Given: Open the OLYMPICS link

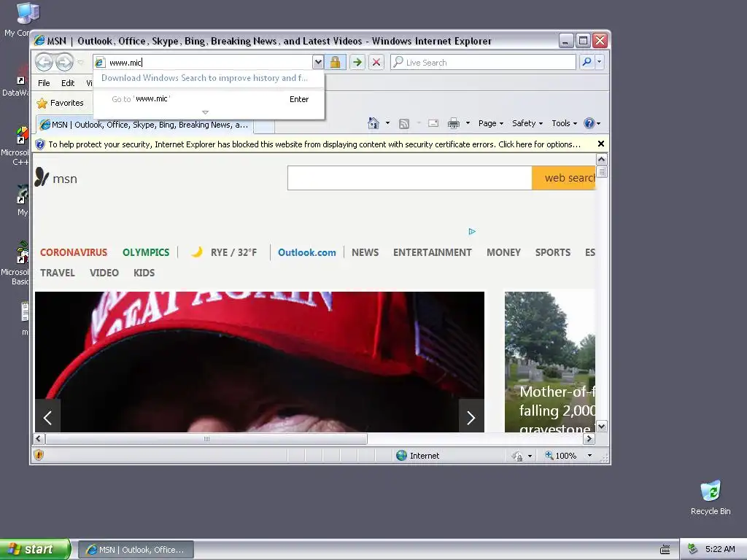Looking at the screenshot, I should (x=146, y=252).
